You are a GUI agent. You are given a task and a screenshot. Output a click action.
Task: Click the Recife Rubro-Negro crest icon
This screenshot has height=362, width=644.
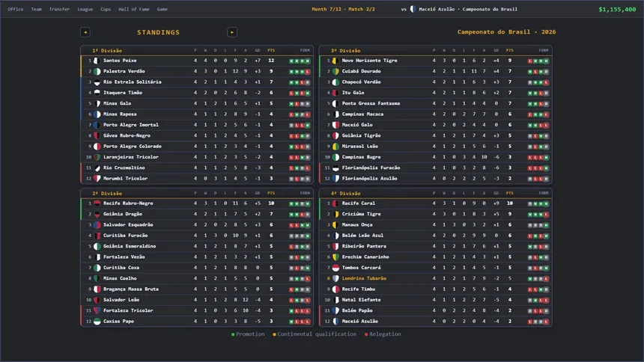click(x=97, y=203)
